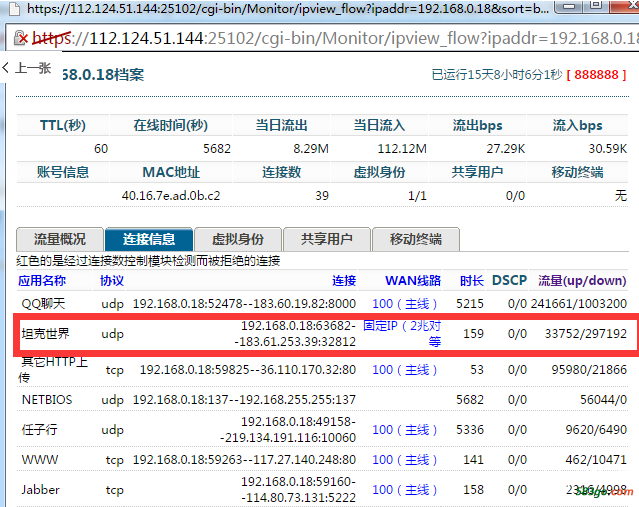Click the 虚拟身份 value 1/1

(x=417, y=196)
